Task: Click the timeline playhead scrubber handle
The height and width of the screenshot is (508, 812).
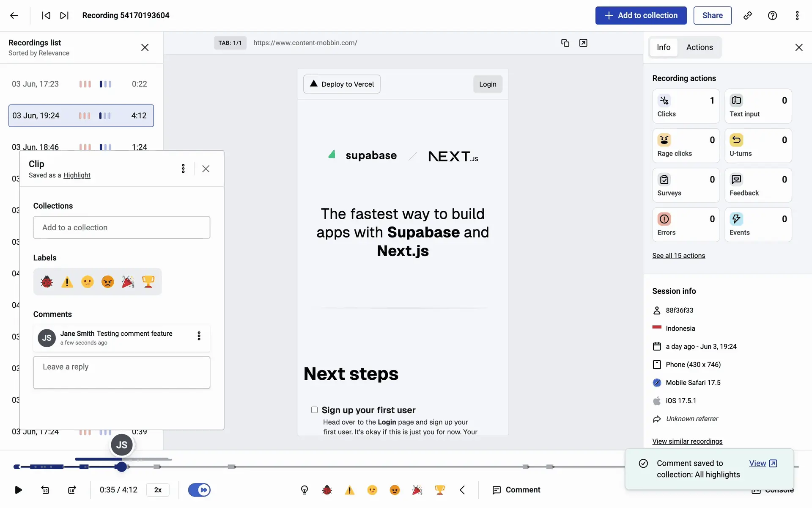Action: pos(122,467)
